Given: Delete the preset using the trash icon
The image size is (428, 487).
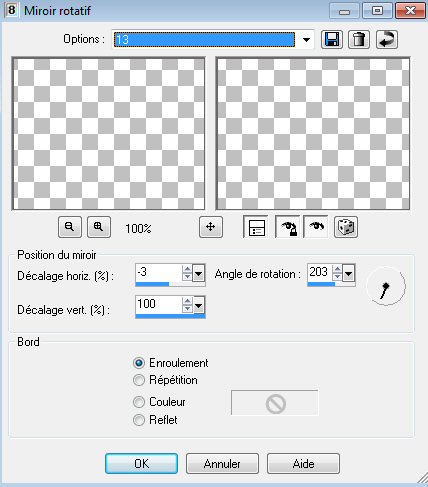Looking at the screenshot, I should point(359,40).
